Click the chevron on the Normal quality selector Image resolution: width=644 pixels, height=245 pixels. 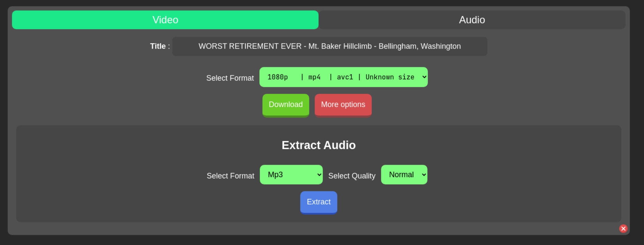423,175
